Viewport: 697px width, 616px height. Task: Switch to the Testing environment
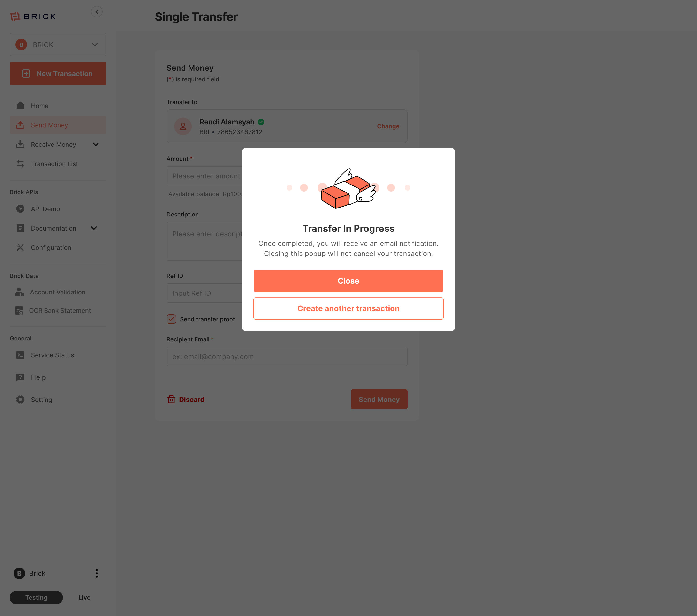coord(36,597)
